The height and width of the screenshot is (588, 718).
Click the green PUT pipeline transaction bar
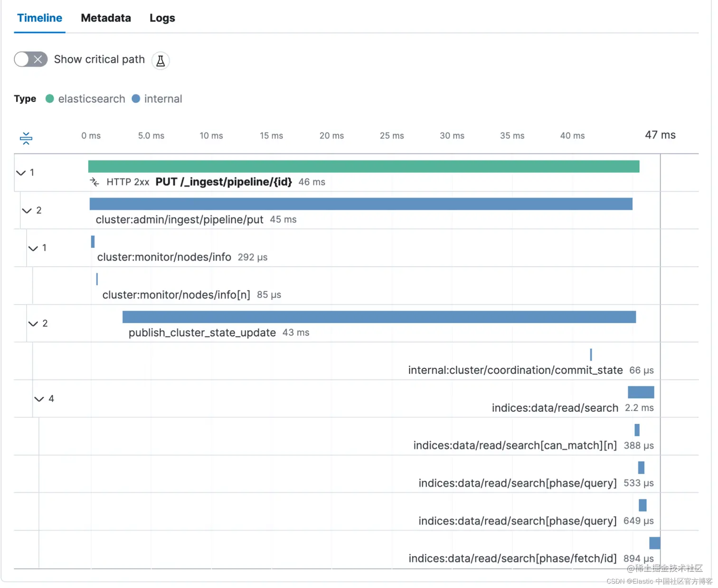[x=364, y=167]
